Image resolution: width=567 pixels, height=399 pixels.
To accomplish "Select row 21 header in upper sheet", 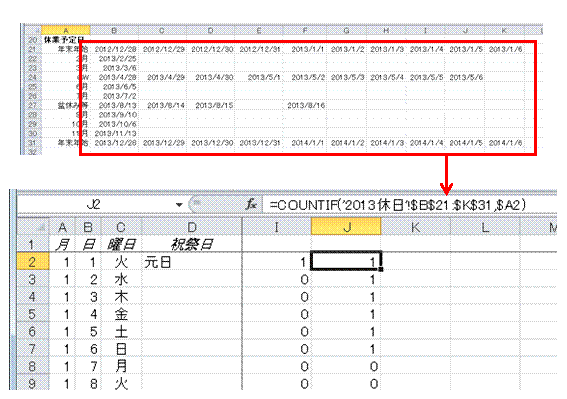I will pyautogui.click(x=33, y=49).
